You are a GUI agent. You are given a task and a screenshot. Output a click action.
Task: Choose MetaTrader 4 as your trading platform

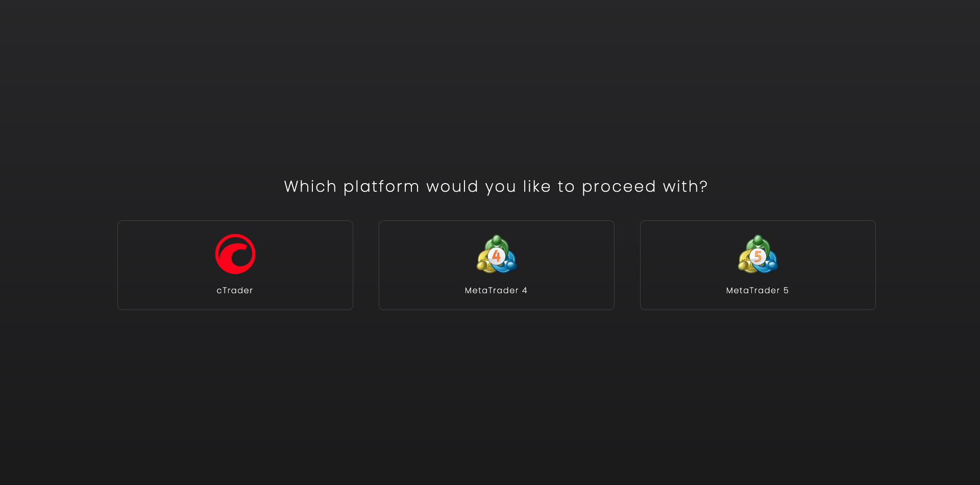(x=496, y=265)
